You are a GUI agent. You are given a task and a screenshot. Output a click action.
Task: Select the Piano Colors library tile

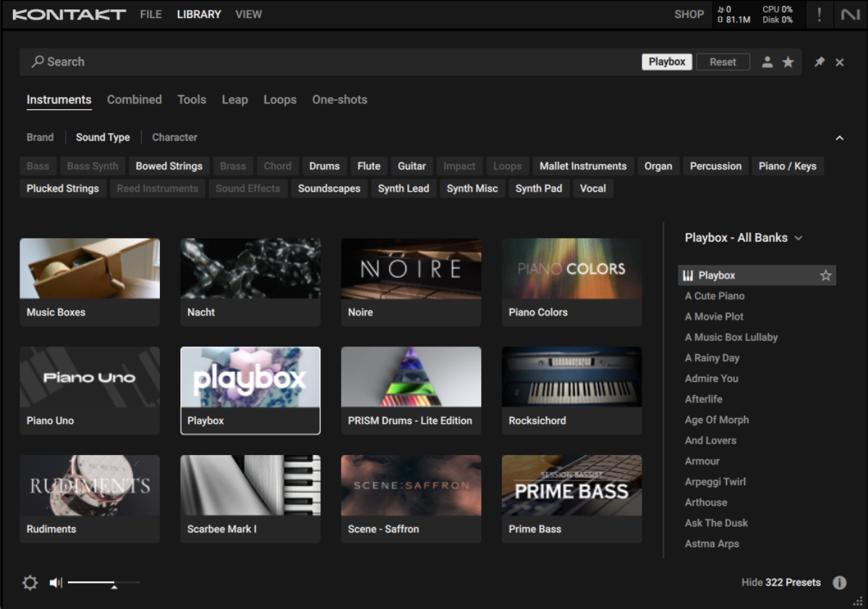pyautogui.click(x=571, y=282)
